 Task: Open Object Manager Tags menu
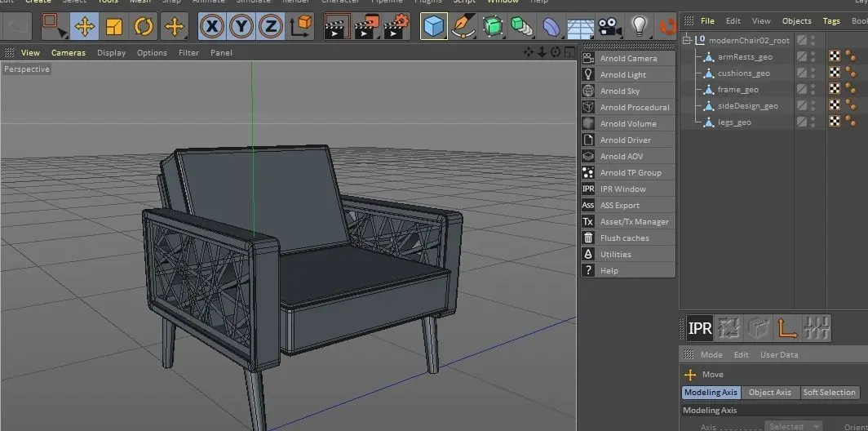pos(831,21)
